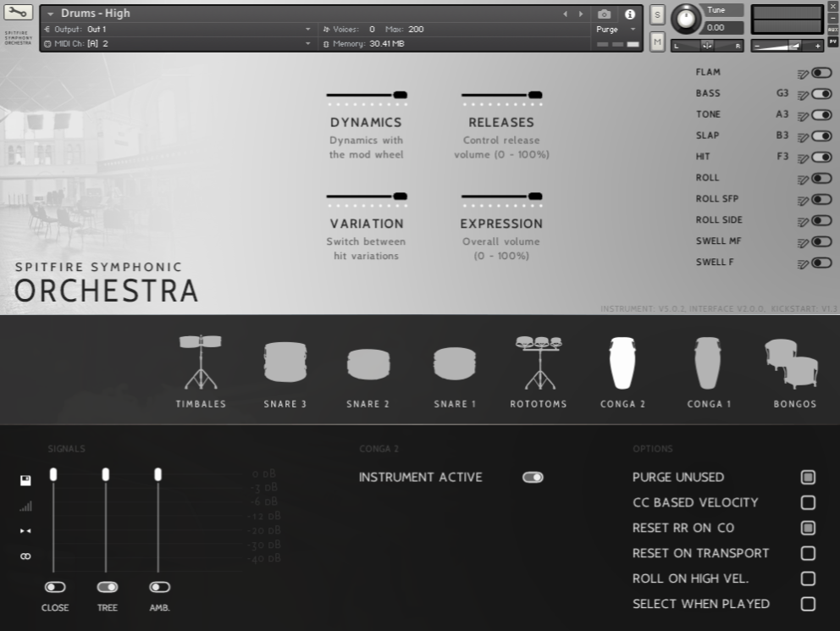The width and height of the screenshot is (840, 631).
Task: Uncheck the Purge Unused option
Action: (x=808, y=478)
